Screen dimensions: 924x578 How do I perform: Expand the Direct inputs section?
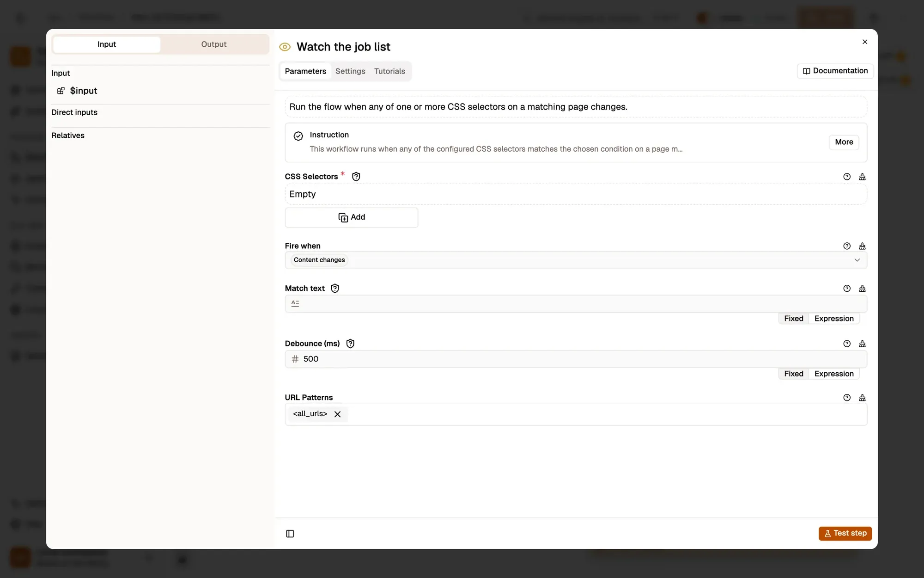(x=74, y=112)
